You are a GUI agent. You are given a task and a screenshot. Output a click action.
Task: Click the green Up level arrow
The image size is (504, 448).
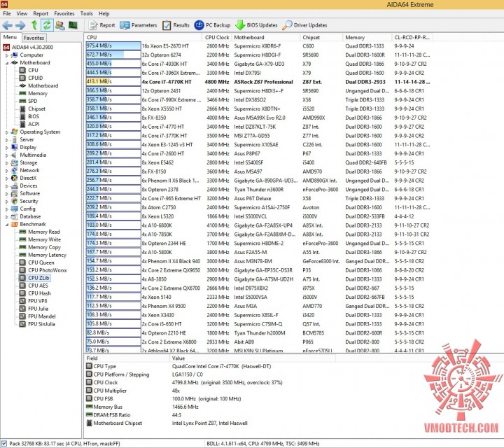[x=34, y=25]
